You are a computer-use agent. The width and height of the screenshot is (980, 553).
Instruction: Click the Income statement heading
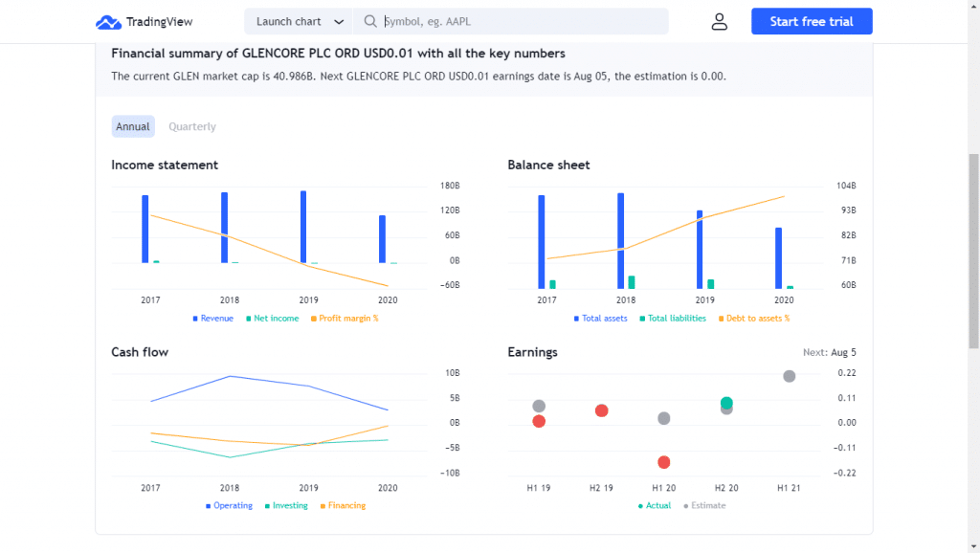pos(165,165)
